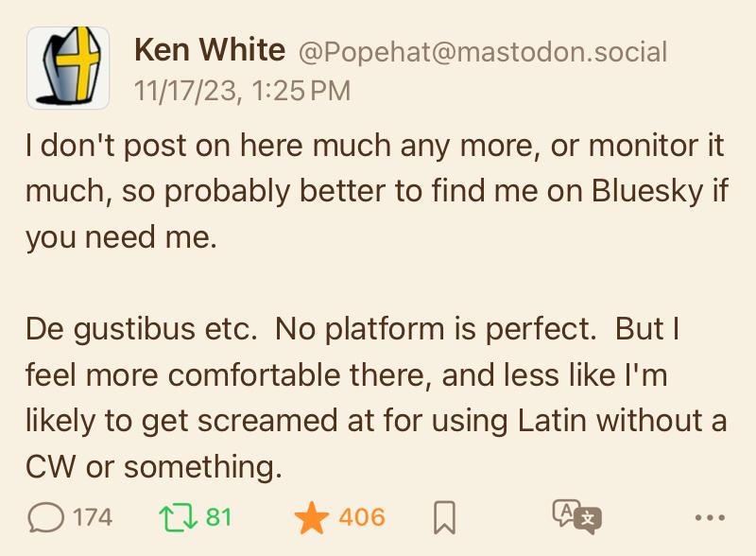Click the @Popehat@mastodon.social handle
Screen dimensions: 756x556
tap(483, 52)
